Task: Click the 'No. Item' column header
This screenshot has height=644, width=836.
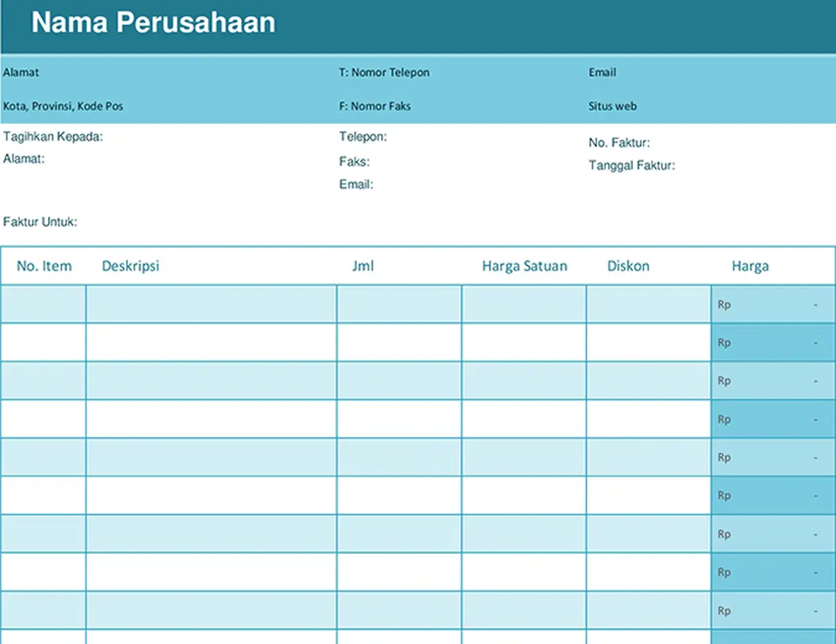Action: [43, 266]
